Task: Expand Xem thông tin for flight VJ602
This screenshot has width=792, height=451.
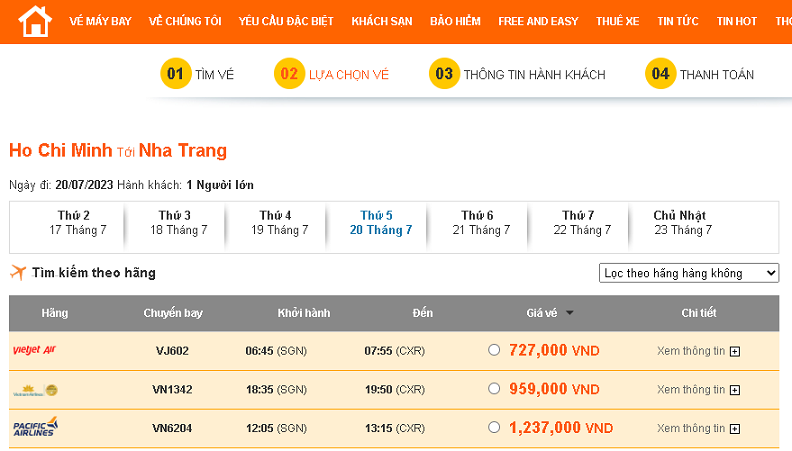Action: [699, 351]
